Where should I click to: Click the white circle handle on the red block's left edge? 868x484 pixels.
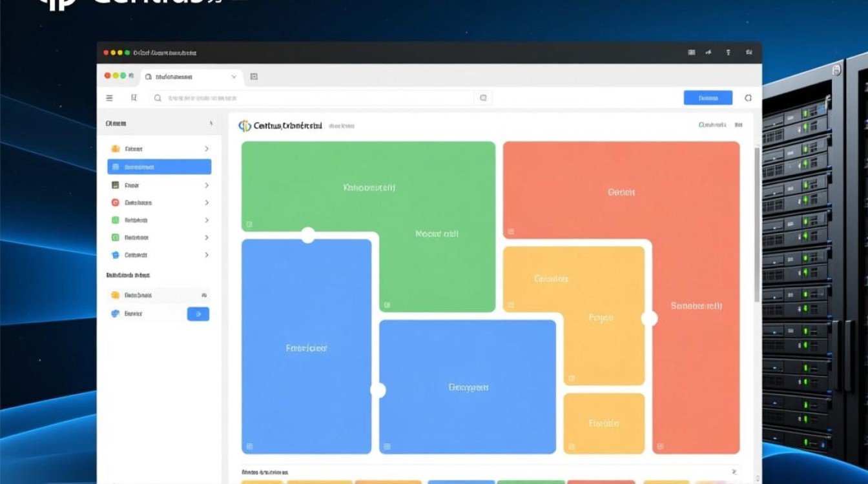(649, 318)
